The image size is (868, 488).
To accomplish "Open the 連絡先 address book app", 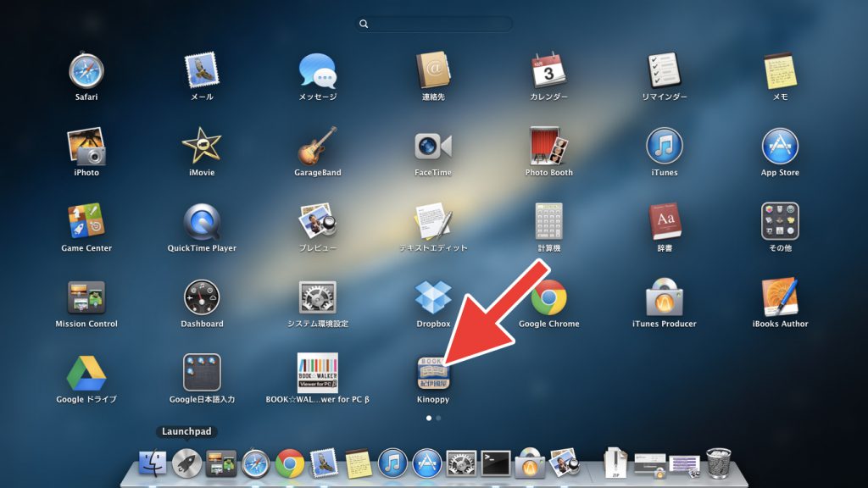I will point(433,70).
